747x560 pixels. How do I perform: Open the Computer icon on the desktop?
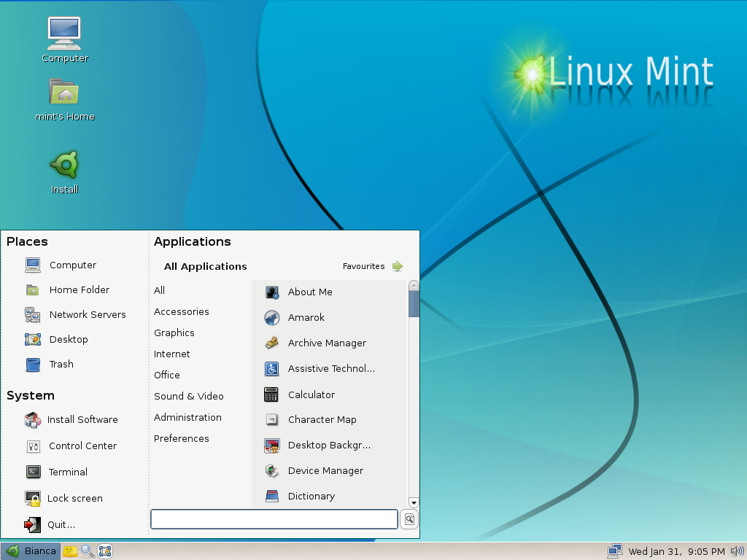click(64, 39)
